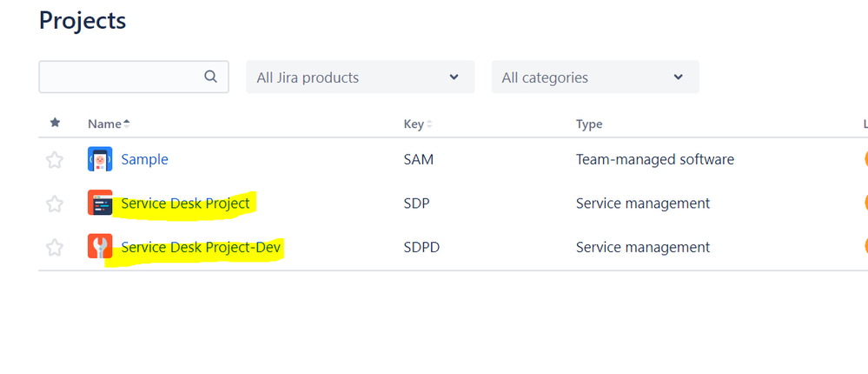Screen dimensions: 868x374
Task: Star the Service Desk Project row
Action: click(54, 204)
